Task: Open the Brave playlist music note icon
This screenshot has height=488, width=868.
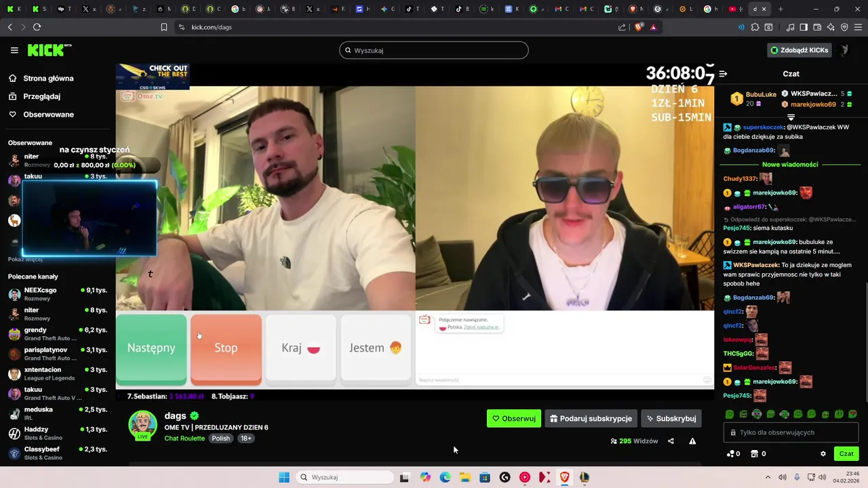Action: pos(790,27)
